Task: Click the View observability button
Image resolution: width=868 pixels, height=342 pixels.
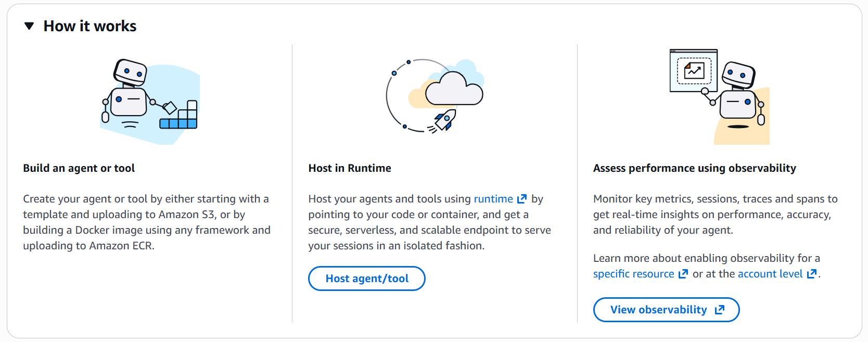Action: 666,310
